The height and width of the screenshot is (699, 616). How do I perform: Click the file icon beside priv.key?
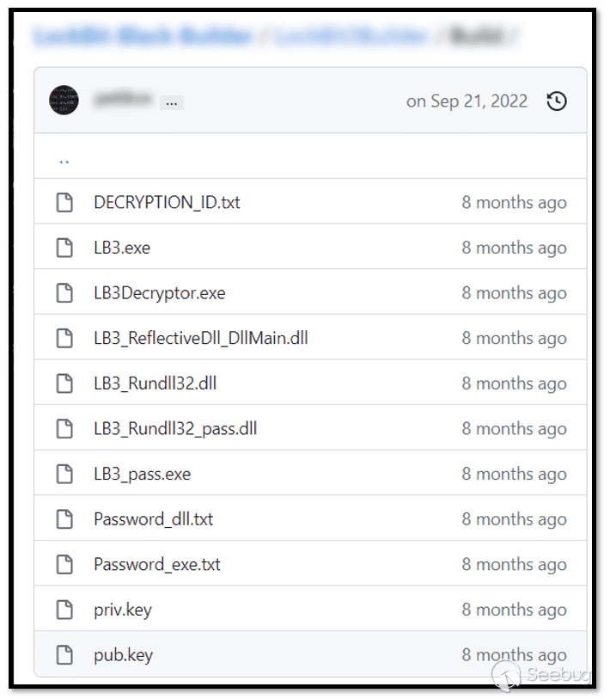click(65, 609)
